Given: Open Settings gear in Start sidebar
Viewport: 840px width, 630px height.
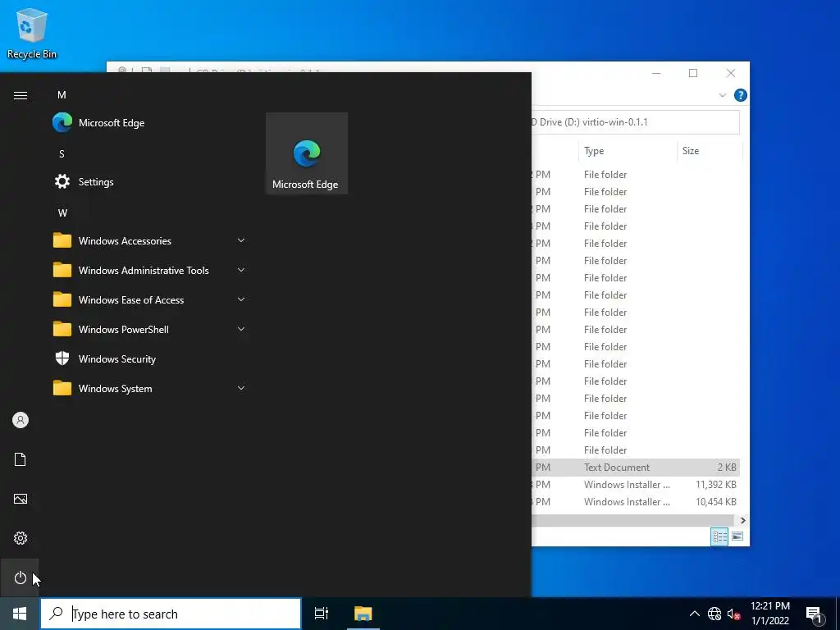Looking at the screenshot, I should click(x=20, y=538).
